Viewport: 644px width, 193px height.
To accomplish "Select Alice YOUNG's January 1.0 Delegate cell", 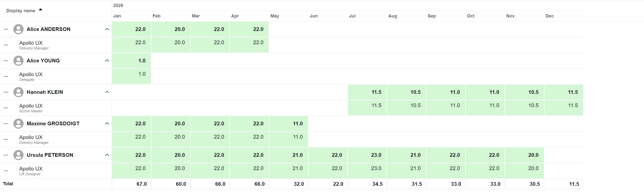I will 131,76.
